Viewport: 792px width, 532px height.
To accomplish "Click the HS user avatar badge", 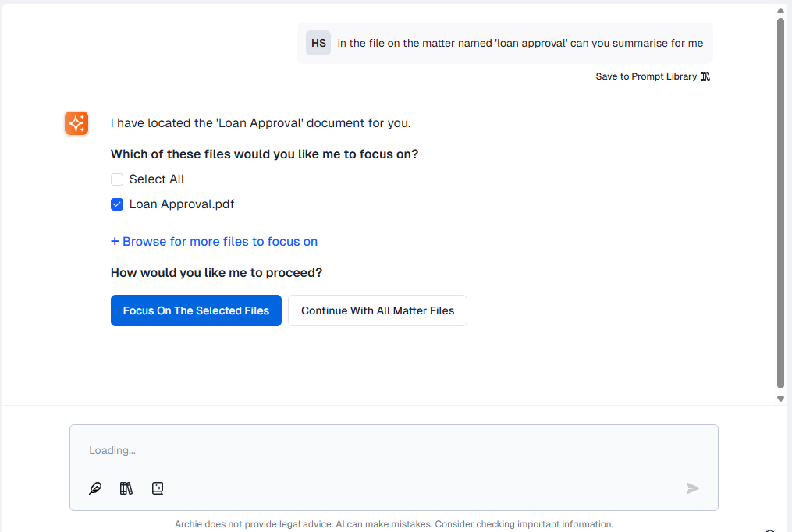I will (x=318, y=43).
